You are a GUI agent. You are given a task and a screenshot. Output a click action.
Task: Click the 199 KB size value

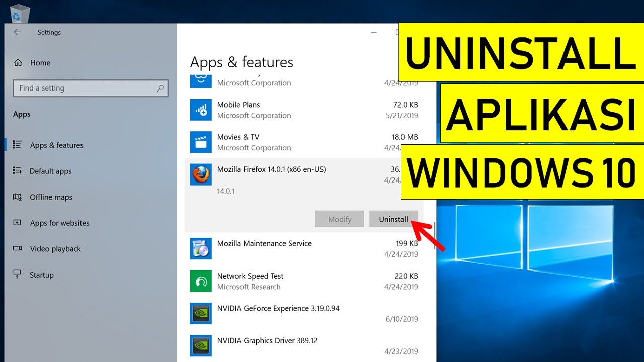[x=407, y=243]
